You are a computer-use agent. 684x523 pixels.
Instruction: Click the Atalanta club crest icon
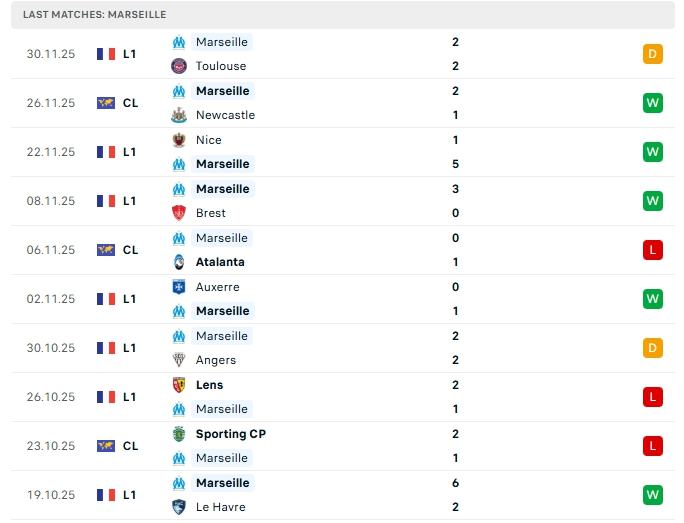click(179, 262)
